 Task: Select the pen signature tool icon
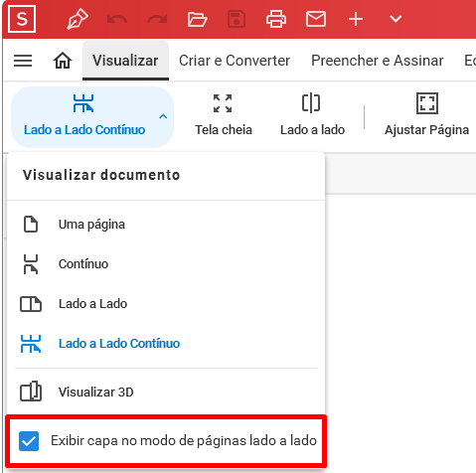78,19
